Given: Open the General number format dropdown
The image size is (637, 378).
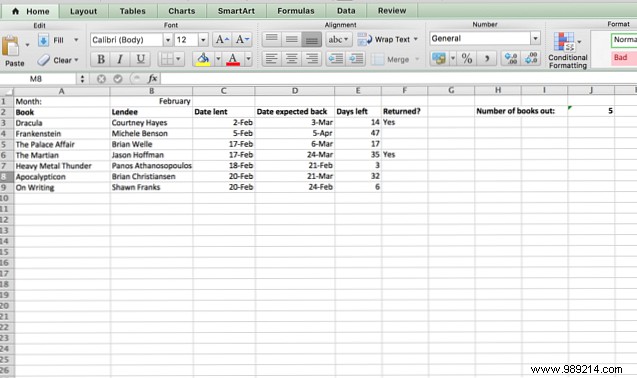Looking at the screenshot, I should click(x=535, y=39).
